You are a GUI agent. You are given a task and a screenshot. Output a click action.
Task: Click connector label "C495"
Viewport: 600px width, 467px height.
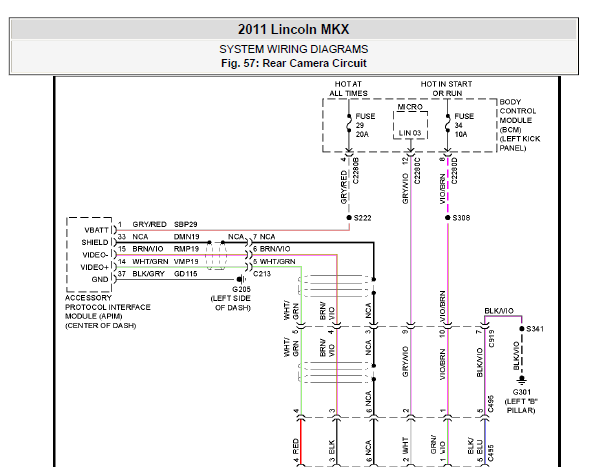tap(492, 404)
